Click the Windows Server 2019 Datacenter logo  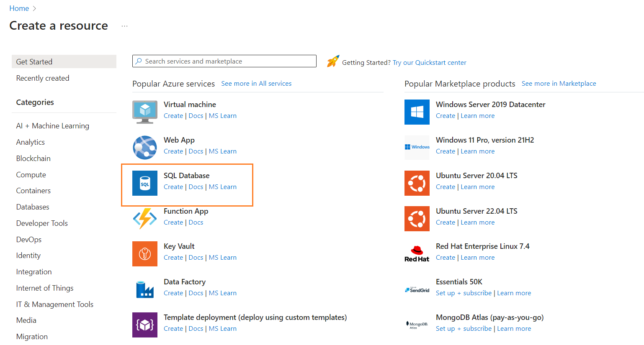pos(417,112)
